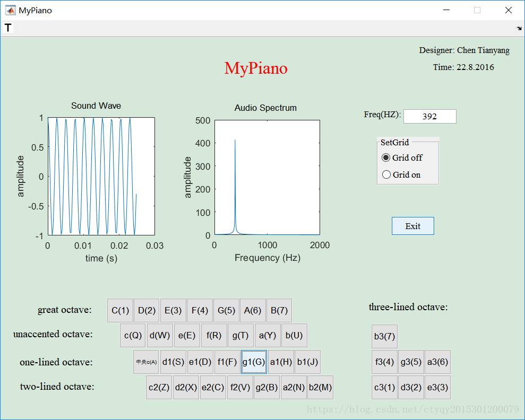Click the 'Freq(HZ):' label
This screenshot has height=420, width=525.
(382, 115)
